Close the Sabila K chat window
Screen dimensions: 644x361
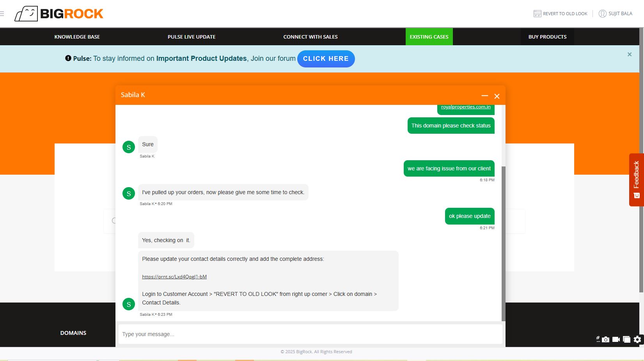tap(497, 96)
